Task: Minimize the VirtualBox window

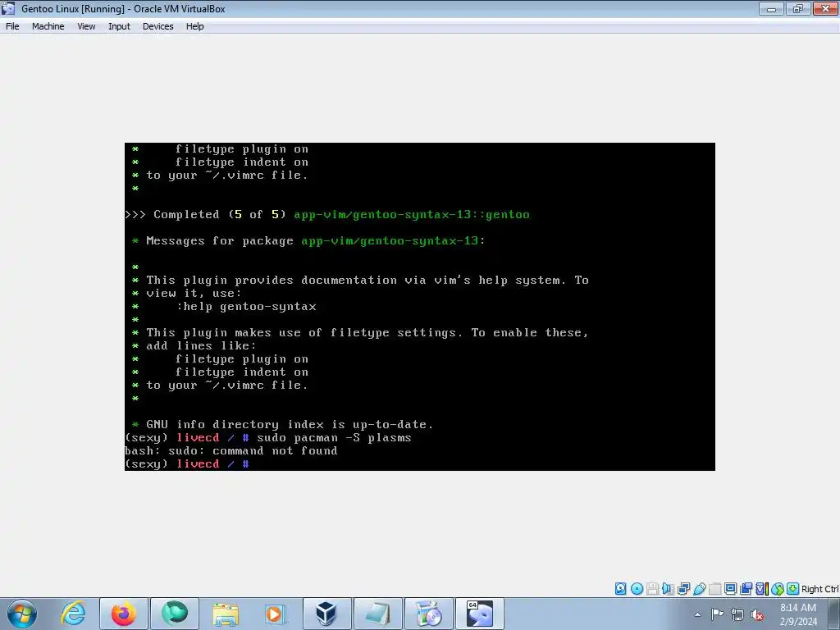Action: (771, 8)
